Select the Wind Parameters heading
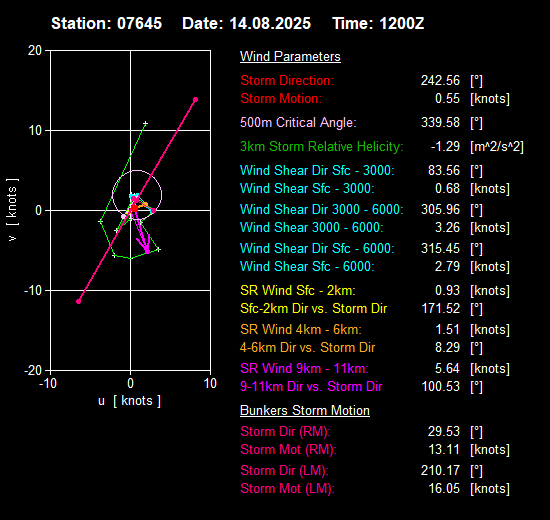This screenshot has height=520, width=550. pyautogui.click(x=290, y=56)
